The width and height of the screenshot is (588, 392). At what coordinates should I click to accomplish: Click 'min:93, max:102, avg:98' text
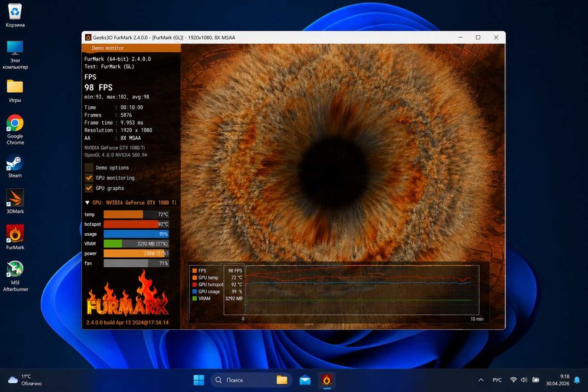coord(116,97)
